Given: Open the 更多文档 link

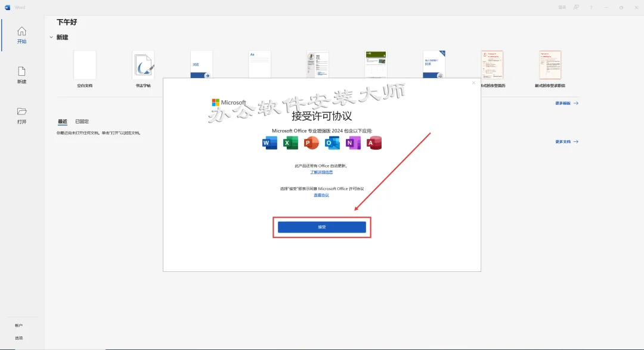Looking at the screenshot, I should point(566,142).
